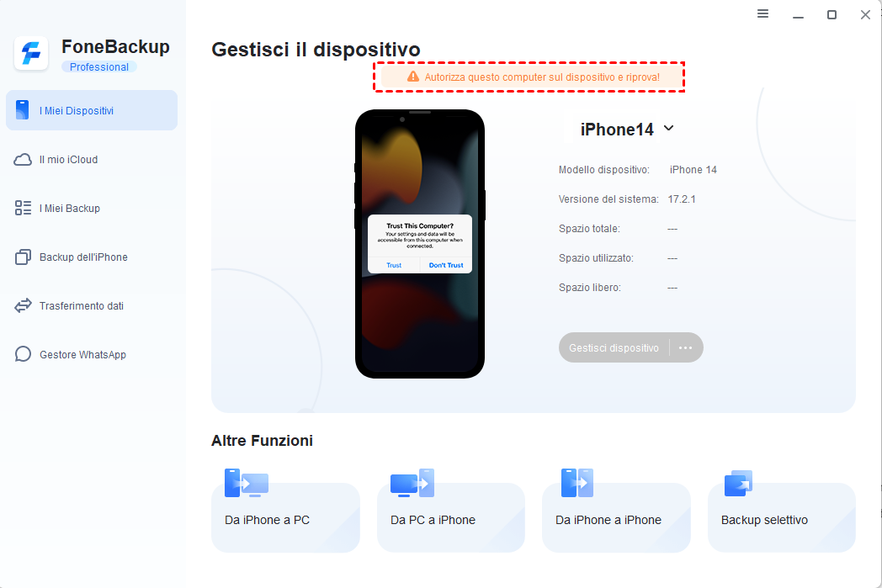The image size is (882, 588).
Task: Expand the iPhone14 device dropdown chevron
Action: [669, 128]
